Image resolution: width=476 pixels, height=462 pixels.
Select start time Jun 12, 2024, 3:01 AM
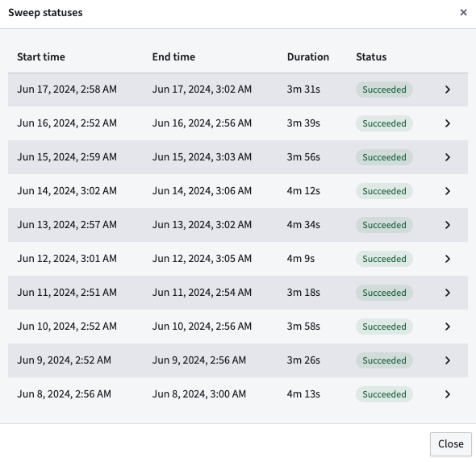67,259
